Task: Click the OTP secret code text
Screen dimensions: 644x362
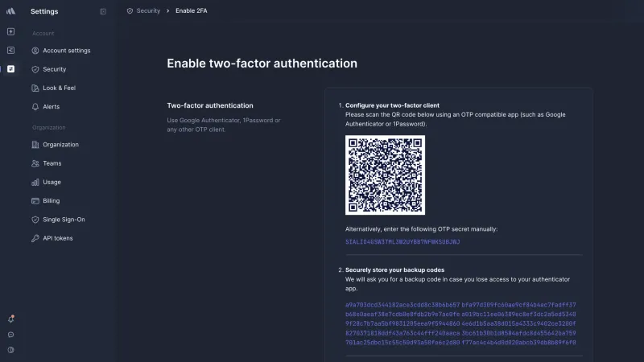Action: pos(402,242)
